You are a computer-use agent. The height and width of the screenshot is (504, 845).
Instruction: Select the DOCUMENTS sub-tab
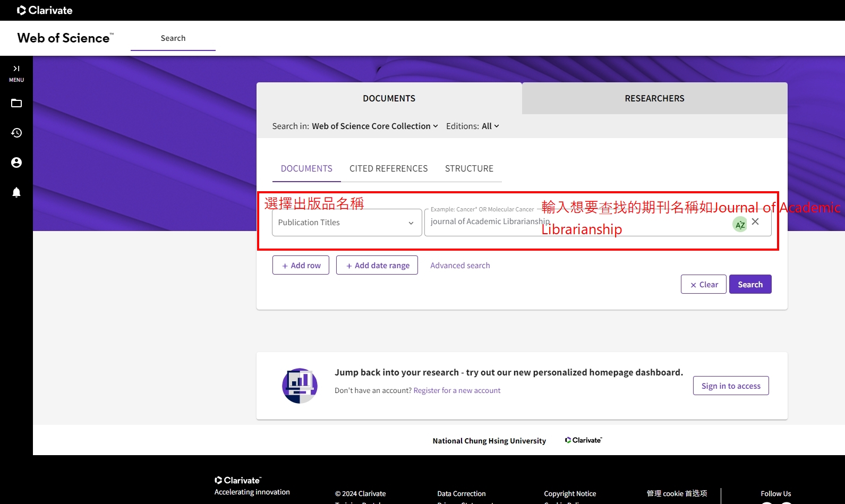306,169
